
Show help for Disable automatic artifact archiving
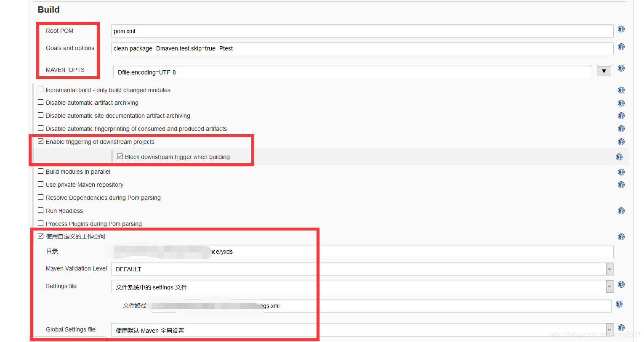(x=621, y=103)
